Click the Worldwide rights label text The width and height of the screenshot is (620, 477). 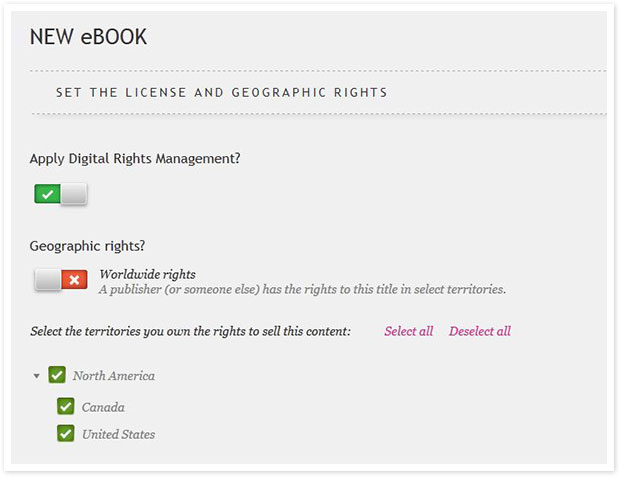coord(147,274)
